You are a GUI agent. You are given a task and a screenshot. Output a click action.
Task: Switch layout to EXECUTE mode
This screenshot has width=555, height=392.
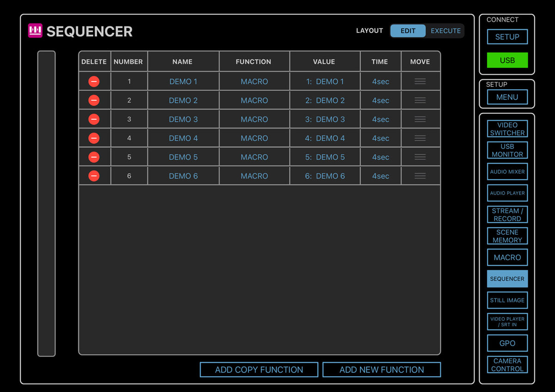[445, 31]
